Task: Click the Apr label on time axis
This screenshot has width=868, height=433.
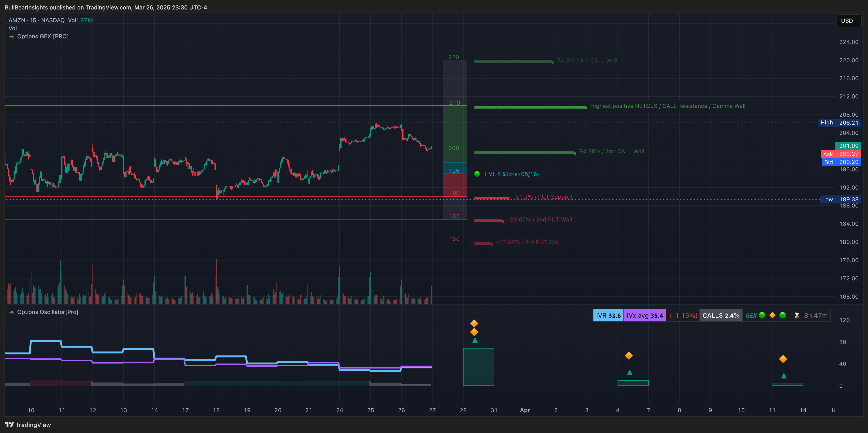Action: [525, 410]
